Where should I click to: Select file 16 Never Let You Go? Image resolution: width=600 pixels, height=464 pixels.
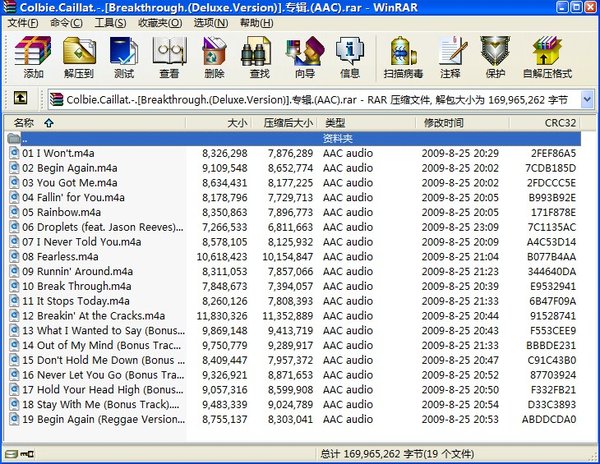click(103, 375)
